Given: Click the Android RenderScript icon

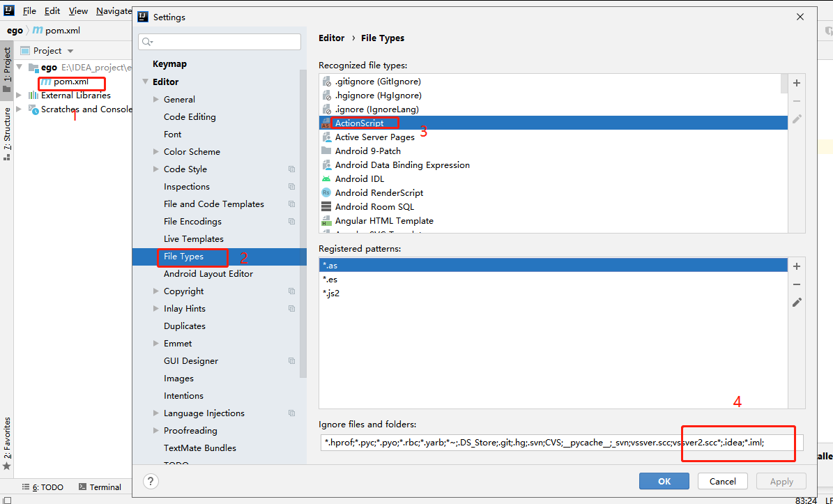Looking at the screenshot, I should pyautogui.click(x=326, y=193).
